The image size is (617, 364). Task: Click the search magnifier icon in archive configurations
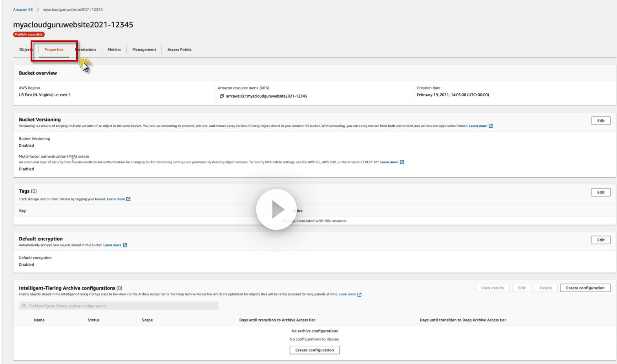(24, 306)
